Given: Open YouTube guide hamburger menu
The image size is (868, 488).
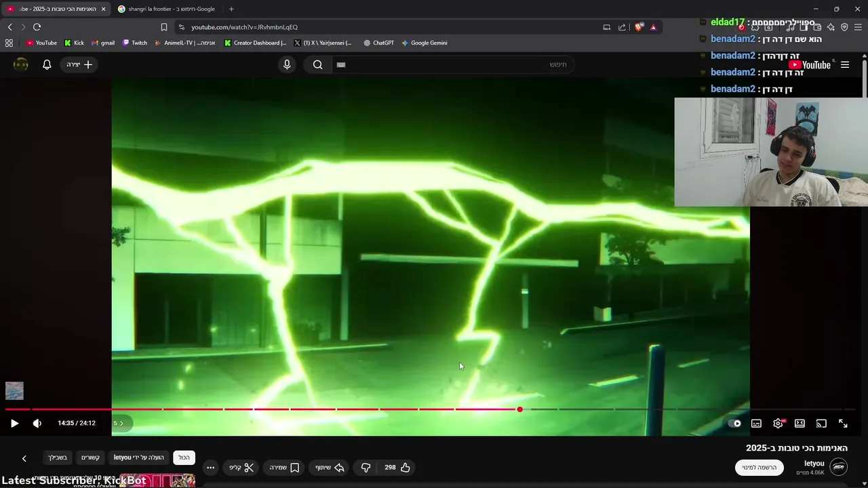Looking at the screenshot, I should pyautogui.click(x=845, y=65).
